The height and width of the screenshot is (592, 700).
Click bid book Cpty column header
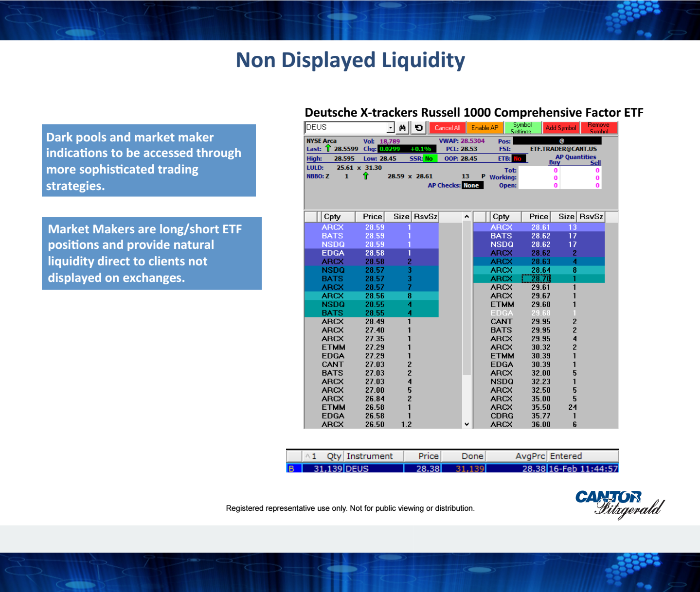coord(339,217)
